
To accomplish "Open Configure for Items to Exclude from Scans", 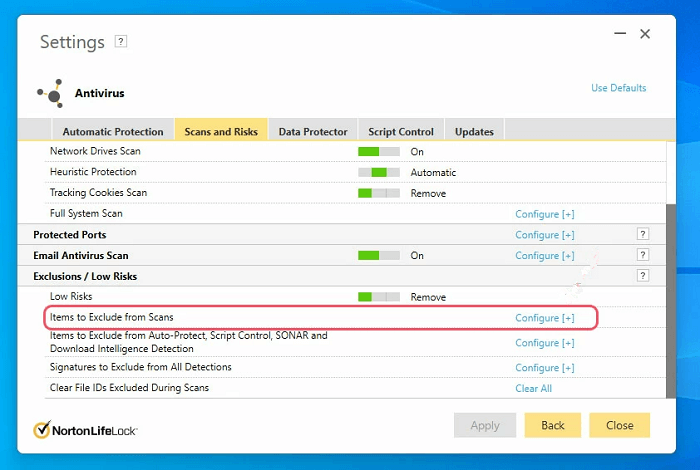I will coord(545,318).
